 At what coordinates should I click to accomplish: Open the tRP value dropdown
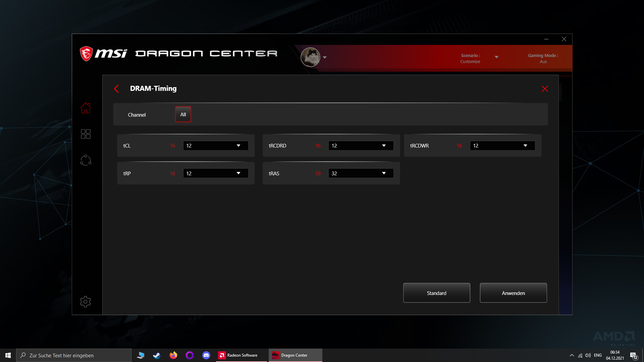216,173
